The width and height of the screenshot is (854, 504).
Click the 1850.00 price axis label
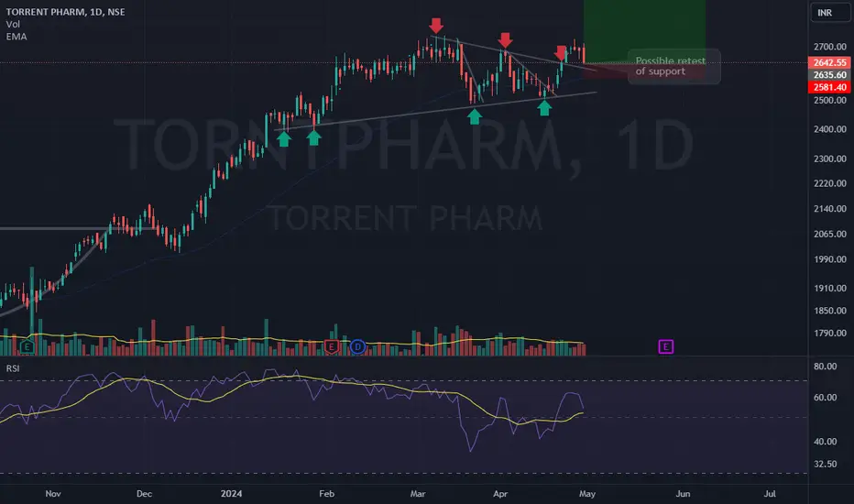click(829, 311)
